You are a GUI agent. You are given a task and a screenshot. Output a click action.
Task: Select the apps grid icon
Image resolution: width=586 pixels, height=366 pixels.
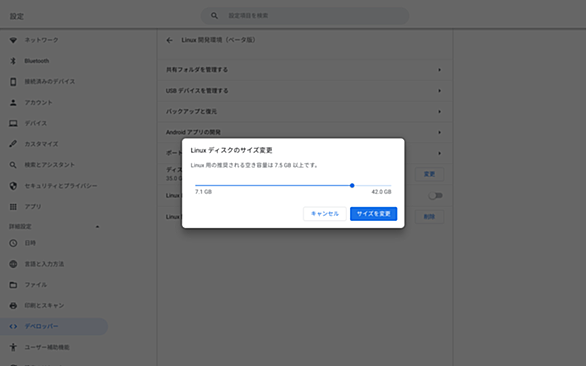click(x=13, y=207)
